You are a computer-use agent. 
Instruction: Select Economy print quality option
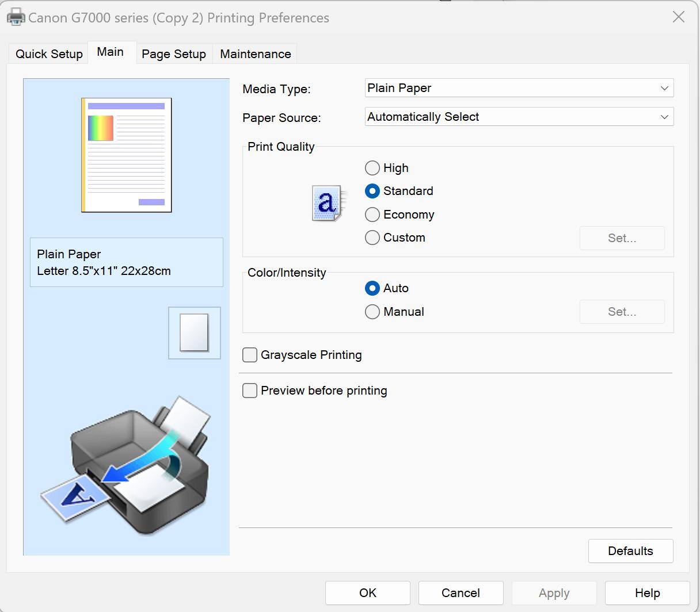(372, 215)
